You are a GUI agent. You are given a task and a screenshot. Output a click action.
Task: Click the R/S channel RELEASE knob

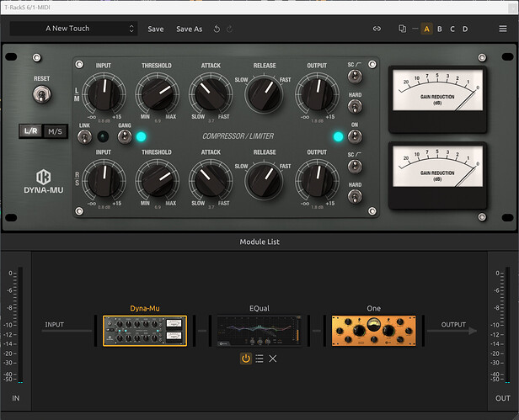265,181
